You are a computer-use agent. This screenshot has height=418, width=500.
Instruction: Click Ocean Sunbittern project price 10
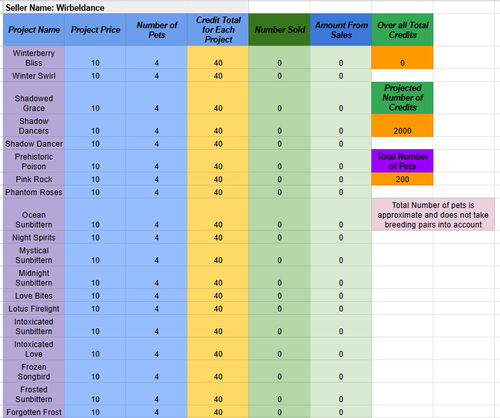(95, 215)
